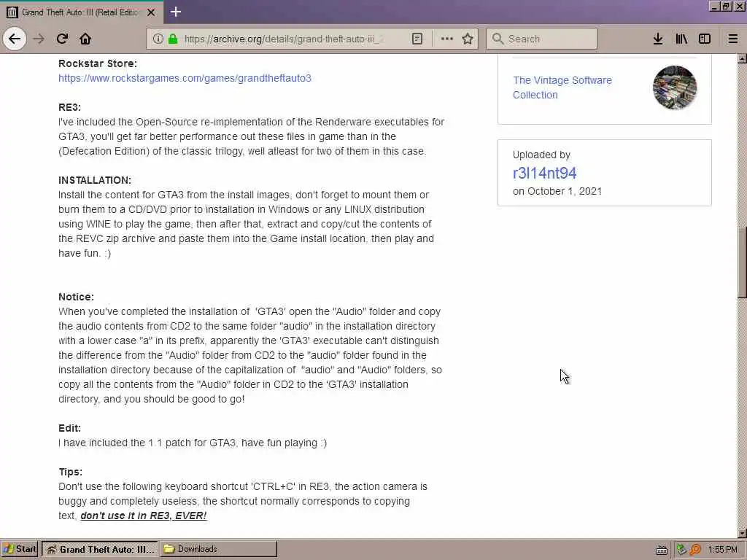Open a new browser tab

tap(175, 12)
